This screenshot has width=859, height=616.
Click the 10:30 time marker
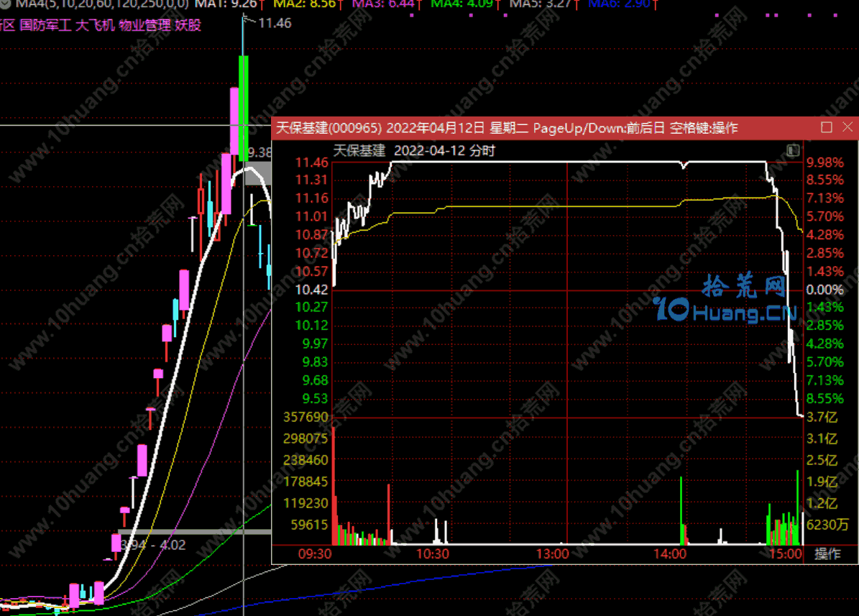[x=432, y=553]
